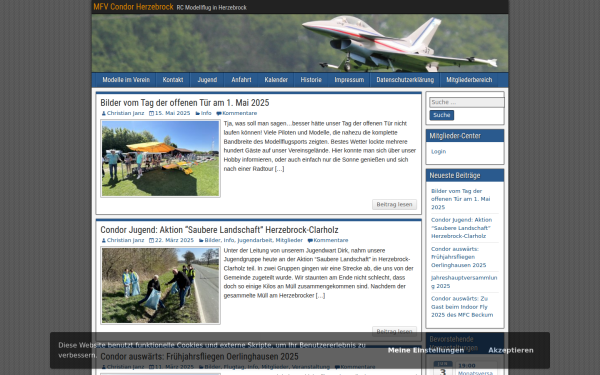Click calendar icon beside 15. Mai 2025
600x375 pixels.
[151, 113]
